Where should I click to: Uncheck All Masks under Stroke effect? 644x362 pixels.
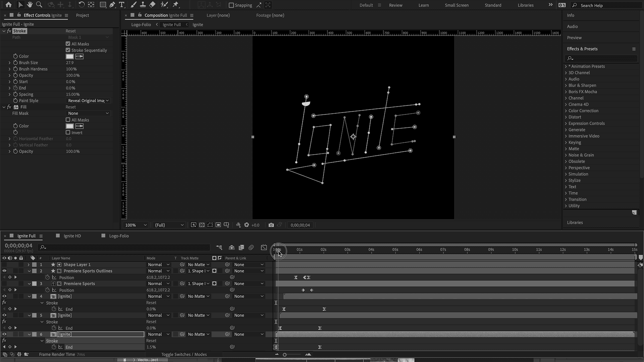coord(68,44)
